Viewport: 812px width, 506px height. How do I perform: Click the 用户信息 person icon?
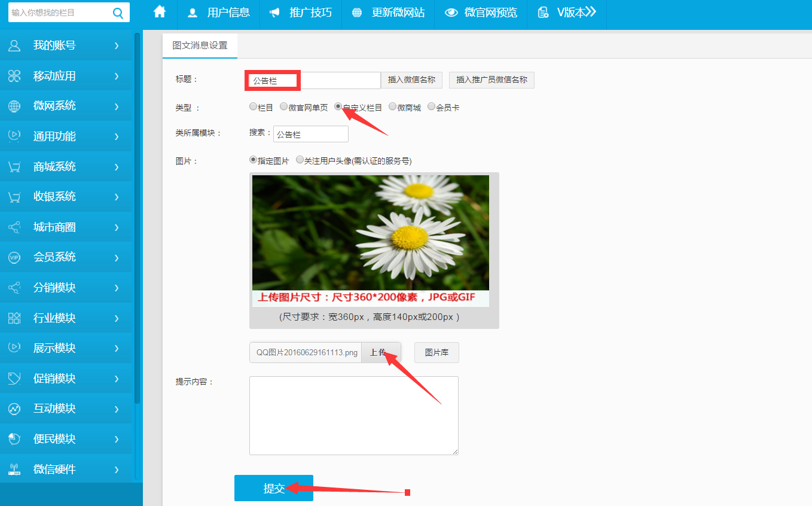[x=193, y=13]
